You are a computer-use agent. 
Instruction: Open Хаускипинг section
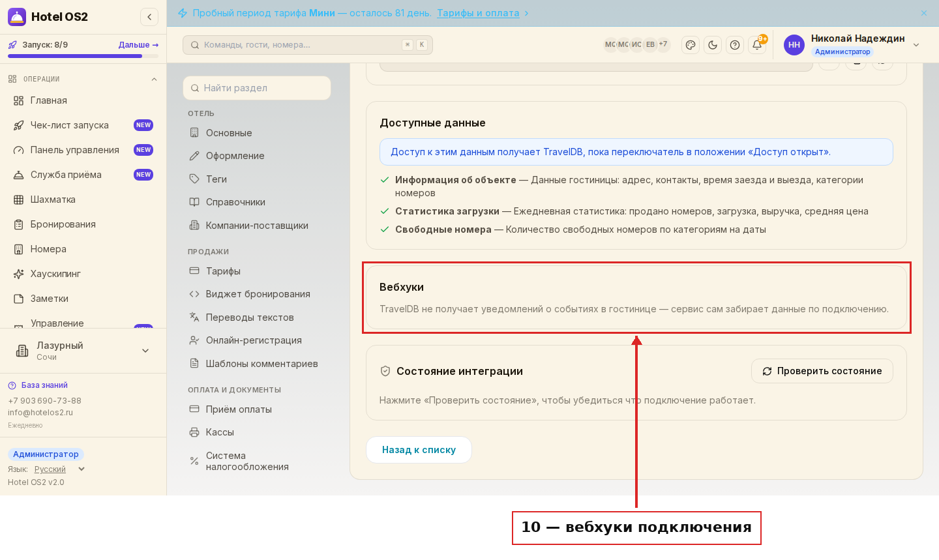(x=83, y=274)
